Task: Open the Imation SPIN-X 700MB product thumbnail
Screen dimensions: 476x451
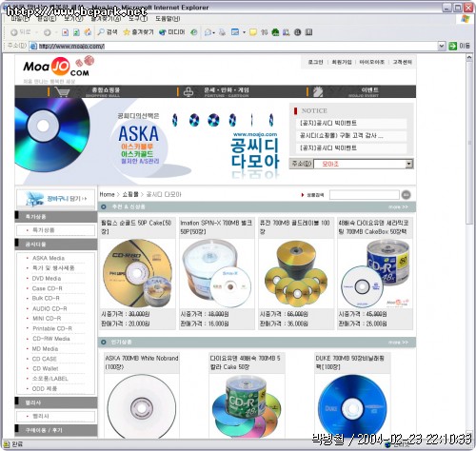Action: coord(216,273)
